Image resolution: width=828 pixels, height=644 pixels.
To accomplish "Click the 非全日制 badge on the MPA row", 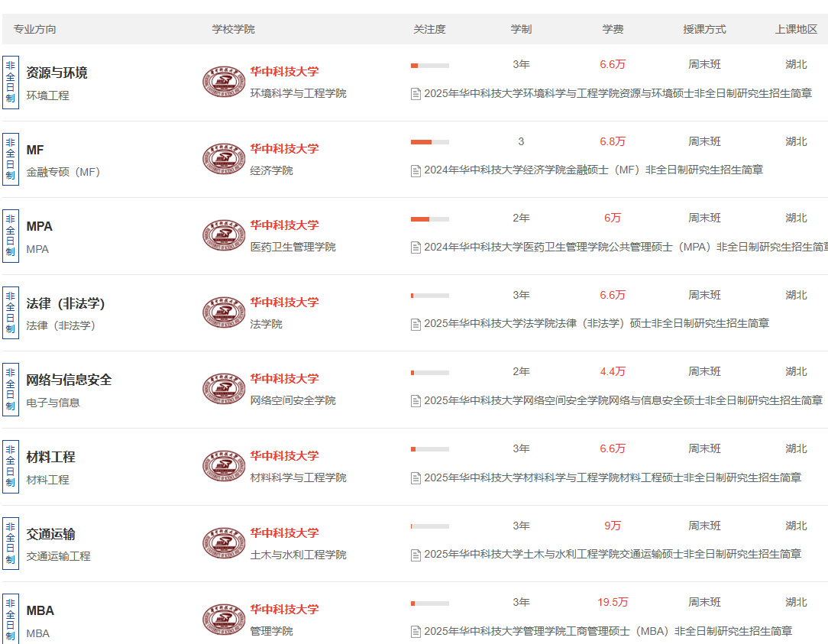I will pyautogui.click(x=11, y=236).
